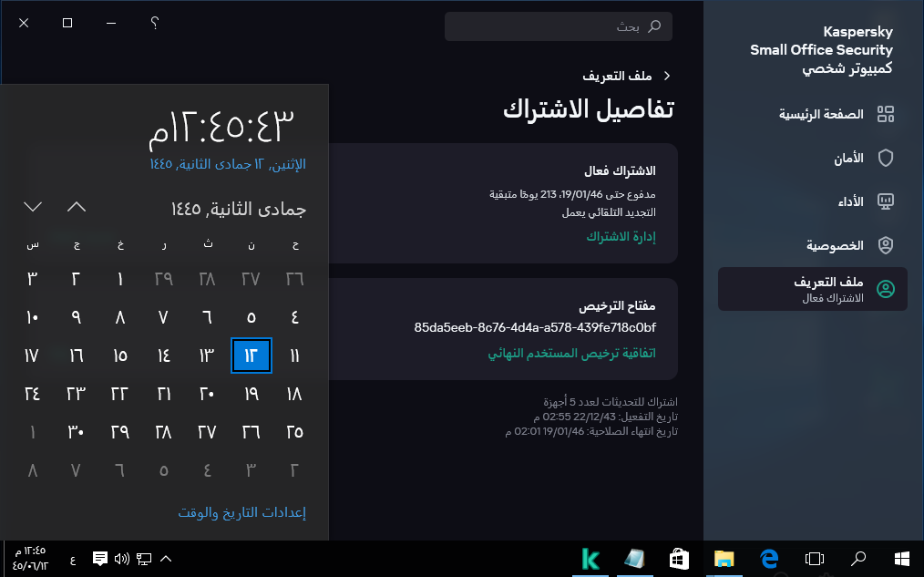Click the input language indicator ع
924x577 pixels.
pos(73,560)
